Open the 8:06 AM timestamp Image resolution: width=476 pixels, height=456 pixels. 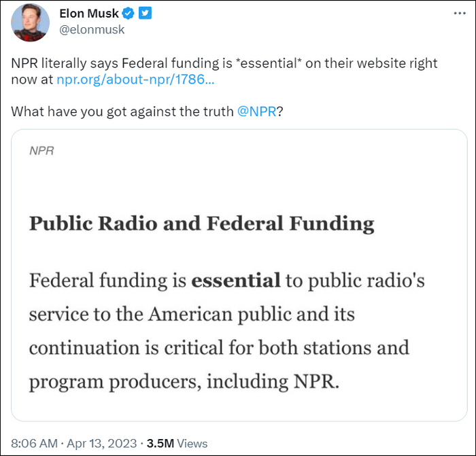tap(35, 443)
